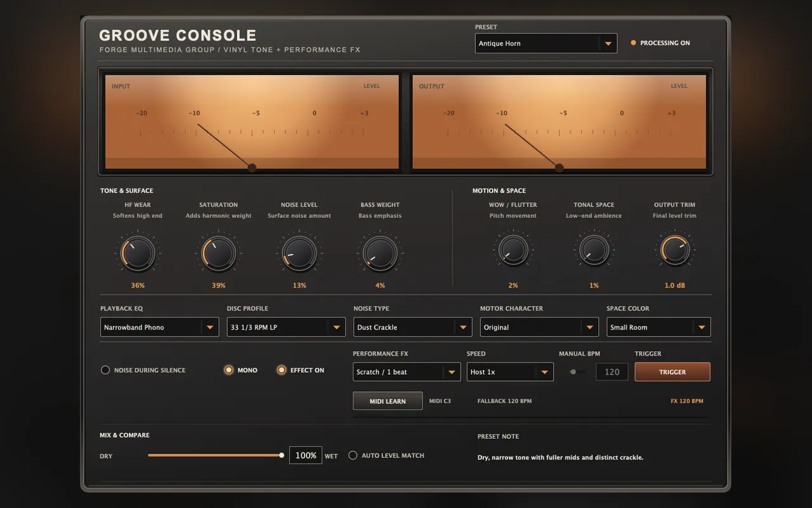The image size is (812, 508).
Task: Click the Trigger button
Action: click(672, 371)
